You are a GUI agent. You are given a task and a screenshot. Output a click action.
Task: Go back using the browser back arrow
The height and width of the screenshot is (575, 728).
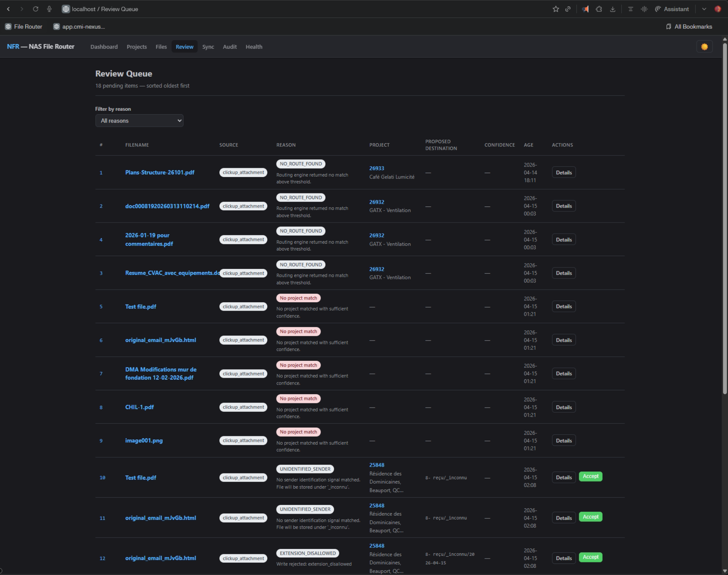[8, 9]
